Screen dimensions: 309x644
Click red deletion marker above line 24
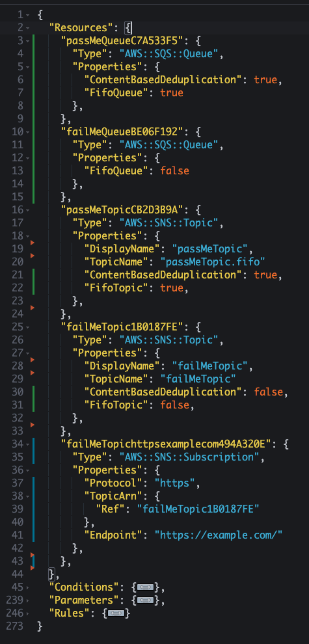33,308
